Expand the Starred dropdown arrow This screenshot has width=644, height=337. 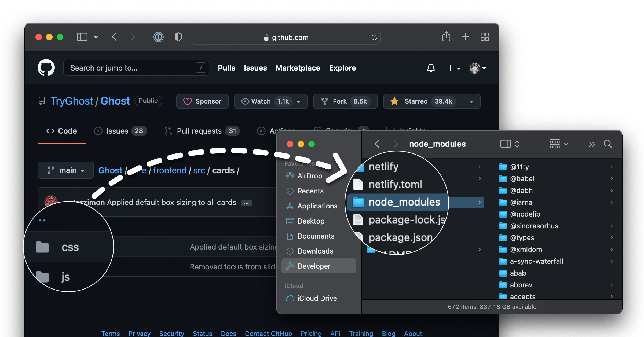point(472,101)
